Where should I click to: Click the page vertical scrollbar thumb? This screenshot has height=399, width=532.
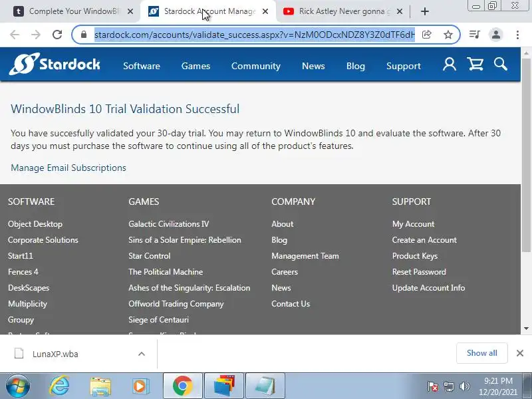click(x=526, y=155)
